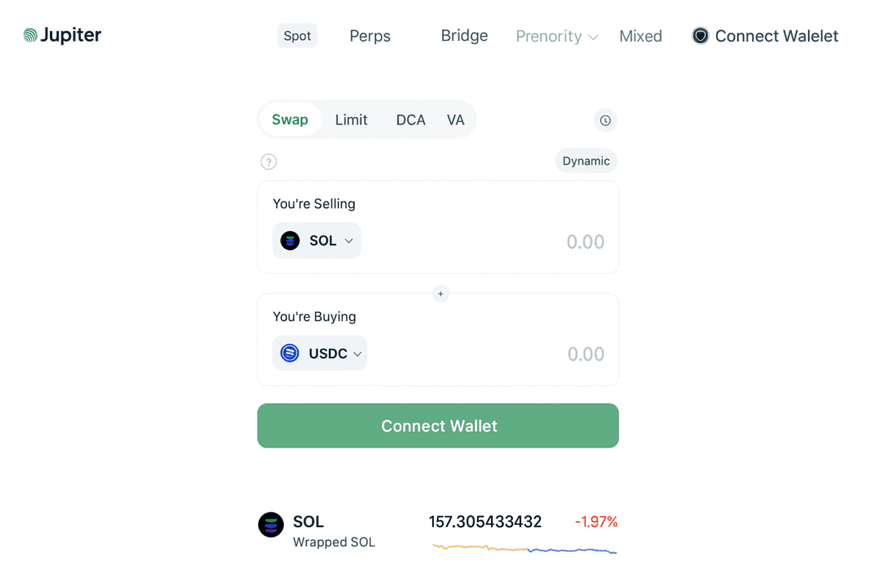Click the SOL token icon in selling box
The image size is (882, 588).
[290, 241]
